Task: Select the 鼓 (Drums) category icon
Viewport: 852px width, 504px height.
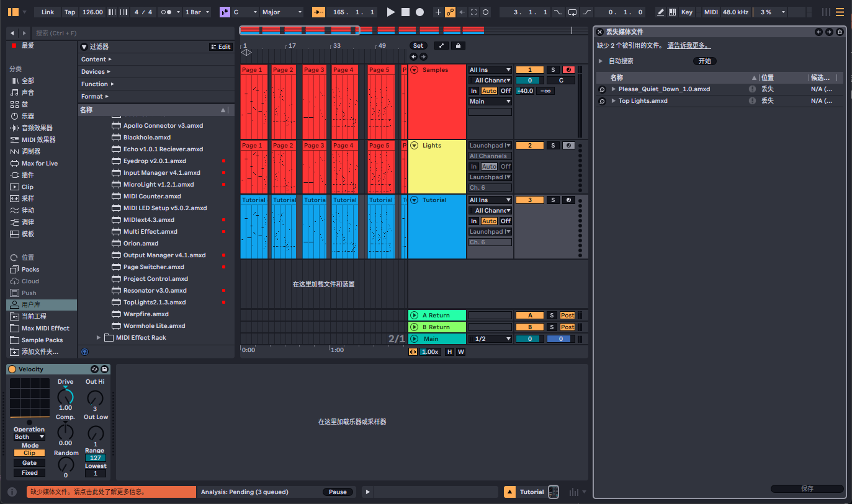Action: point(15,104)
